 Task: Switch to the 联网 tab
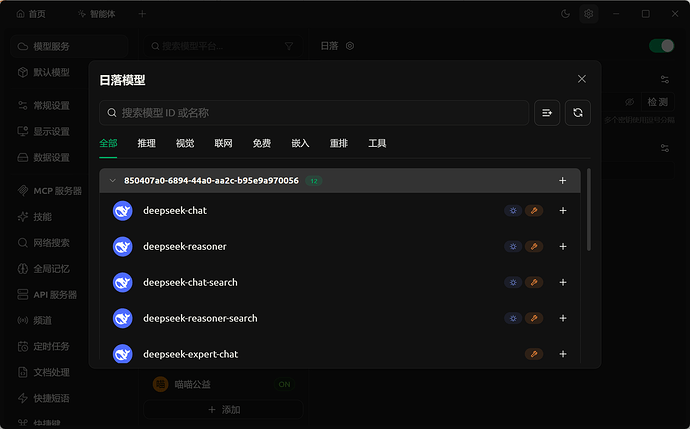[x=224, y=143]
